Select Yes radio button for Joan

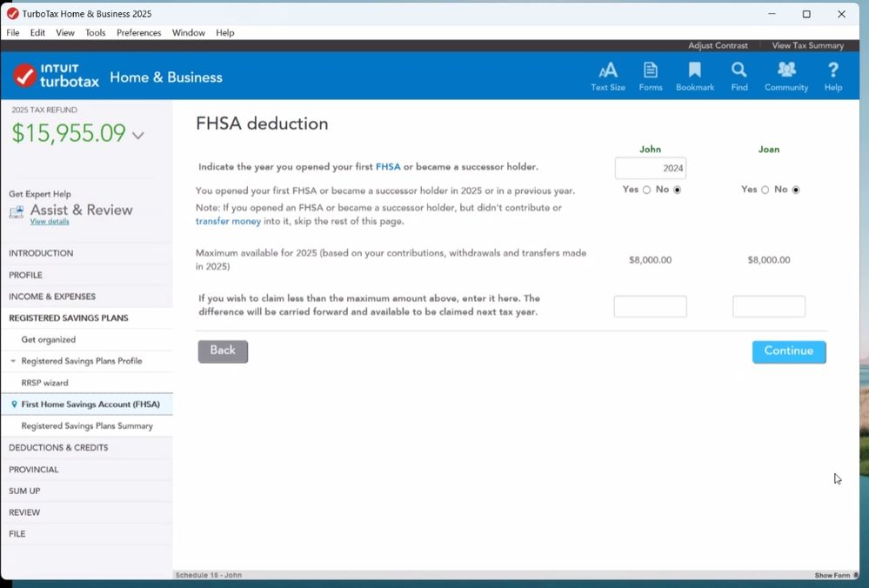[765, 190]
